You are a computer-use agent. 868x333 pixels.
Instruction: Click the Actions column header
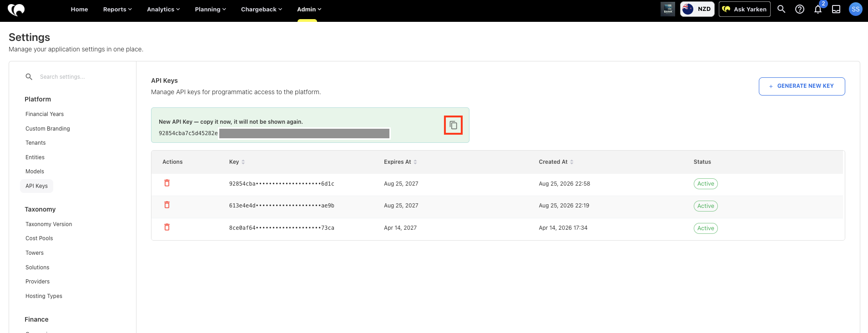click(x=172, y=162)
